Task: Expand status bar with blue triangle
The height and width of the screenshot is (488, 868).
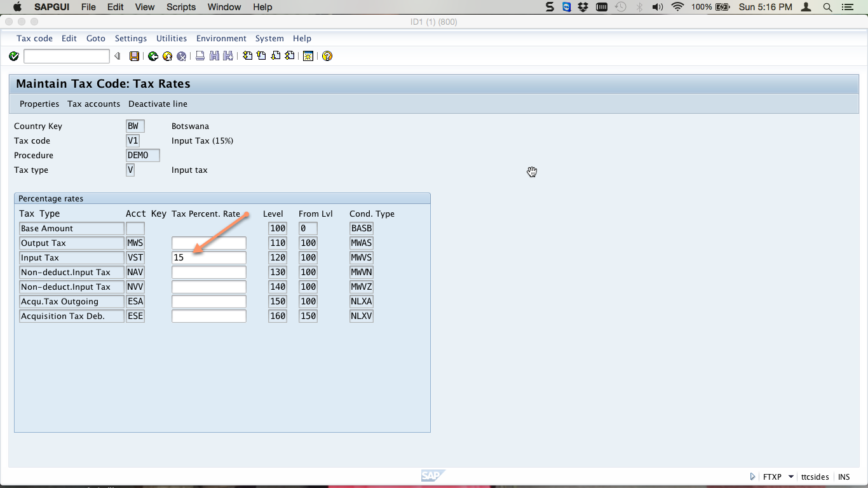Action: [x=753, y=477]
